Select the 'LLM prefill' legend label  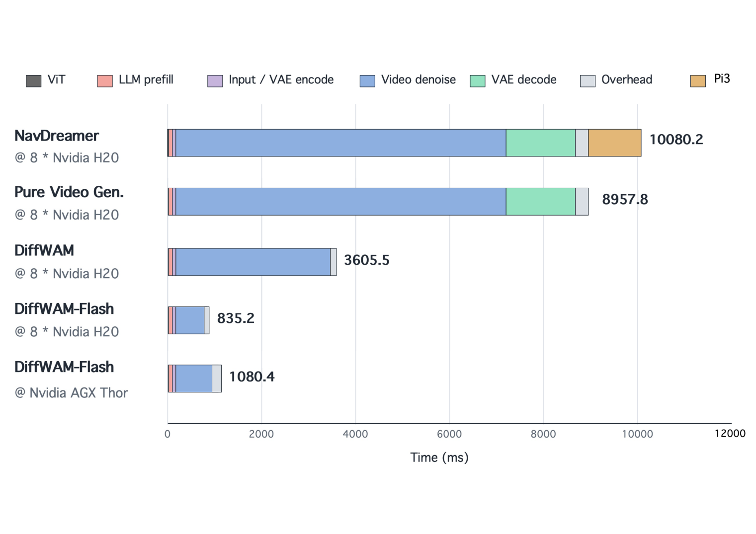[x=146, y=79]
